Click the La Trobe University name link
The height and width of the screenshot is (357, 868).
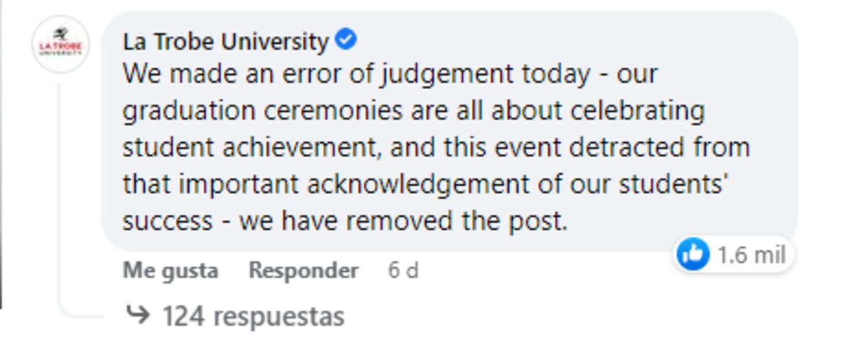coord(225,41)
